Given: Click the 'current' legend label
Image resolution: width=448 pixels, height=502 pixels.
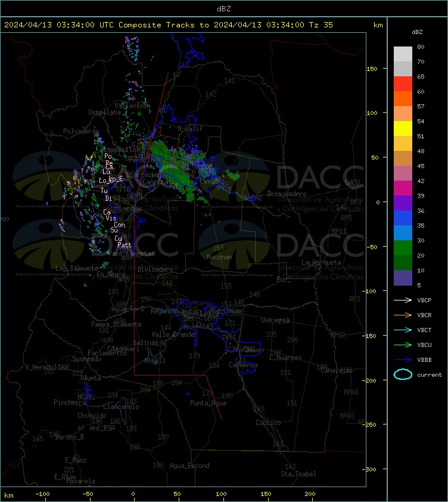Looking at the screenshot, I should click(x=430, y=375).
